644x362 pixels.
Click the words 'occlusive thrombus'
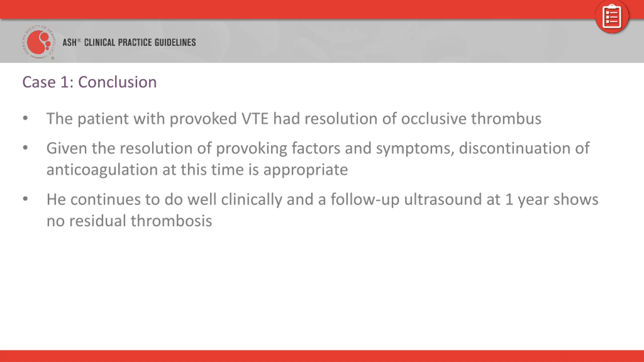pos(471,119)
